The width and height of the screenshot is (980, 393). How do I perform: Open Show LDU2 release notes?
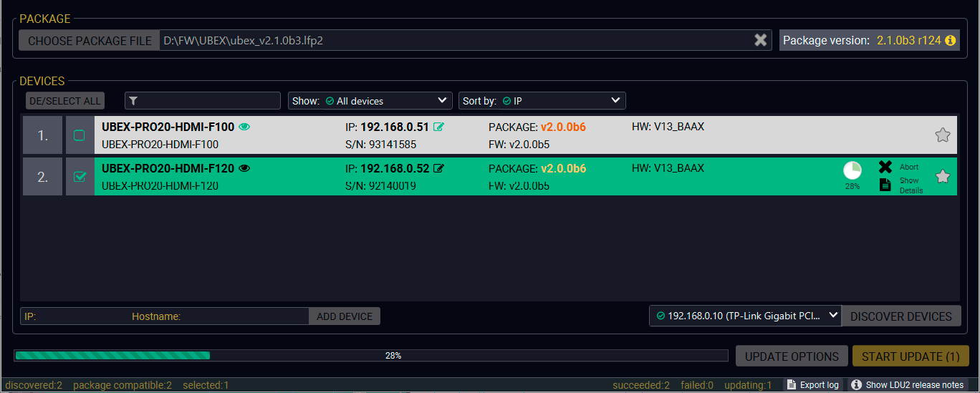(x=906, y=385)
